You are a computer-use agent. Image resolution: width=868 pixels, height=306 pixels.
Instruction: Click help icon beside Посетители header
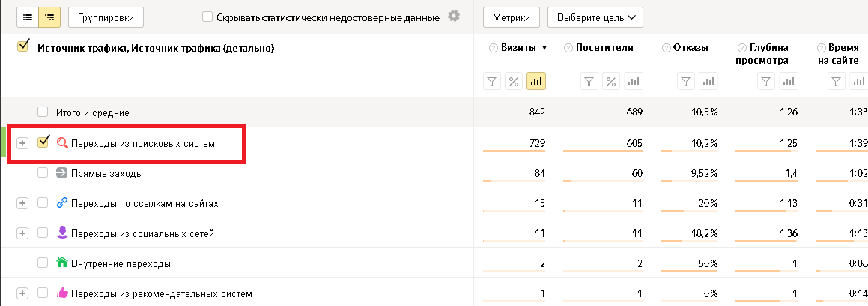click(568, 48)
